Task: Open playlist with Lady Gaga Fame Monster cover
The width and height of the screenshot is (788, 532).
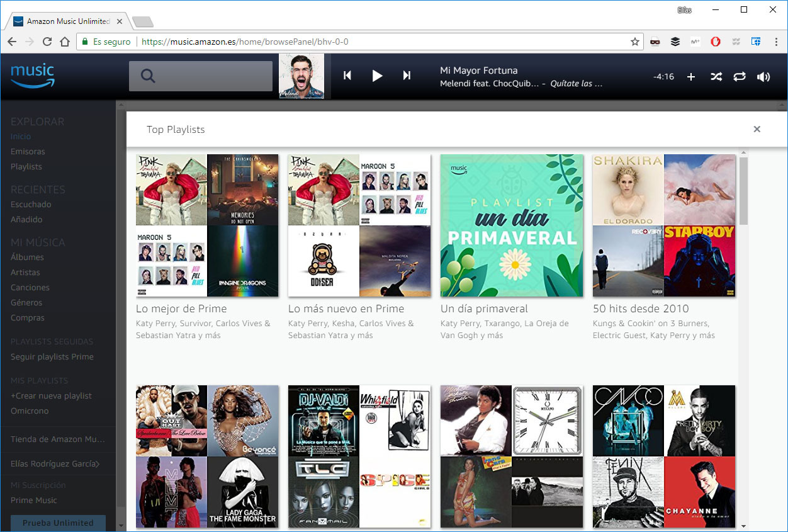Action: tap(207, 456)
